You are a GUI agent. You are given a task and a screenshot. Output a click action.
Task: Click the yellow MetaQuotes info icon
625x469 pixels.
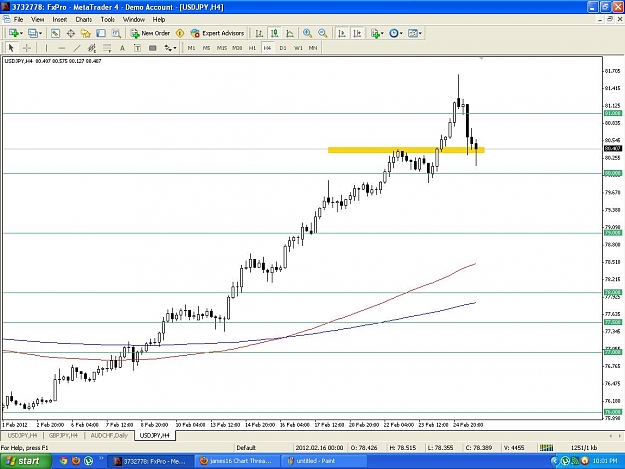pyautogui.click(x=180, y=33)
